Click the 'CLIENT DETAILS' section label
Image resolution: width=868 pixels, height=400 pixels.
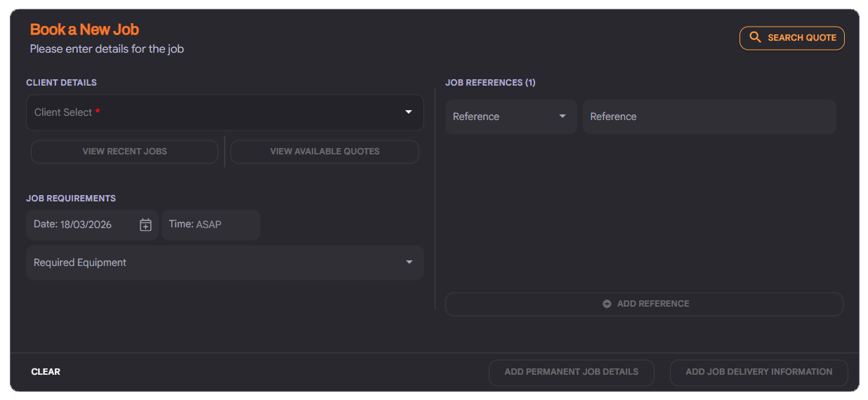click(62, 83)
